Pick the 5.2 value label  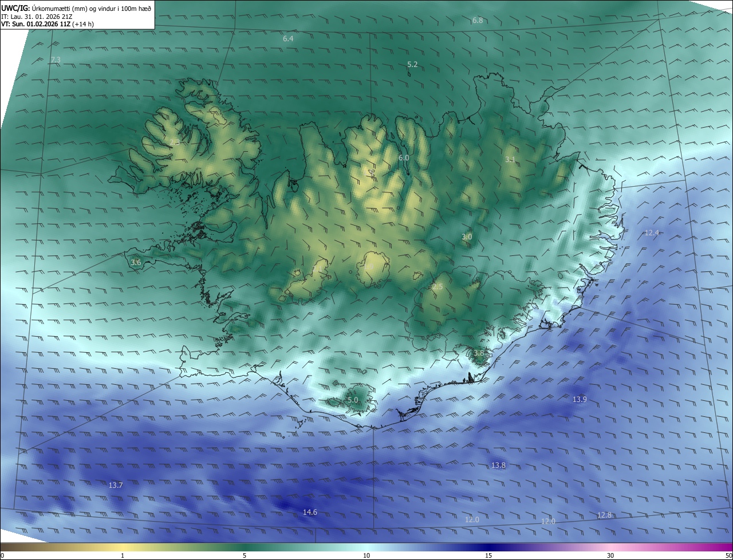click(412, 65)
